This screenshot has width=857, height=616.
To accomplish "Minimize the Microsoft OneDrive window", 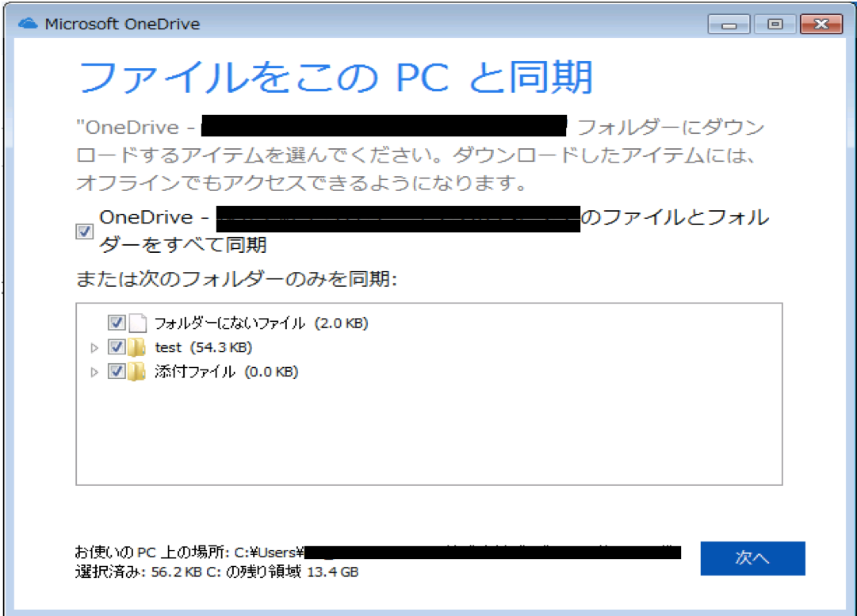I will tap(729, 25).
